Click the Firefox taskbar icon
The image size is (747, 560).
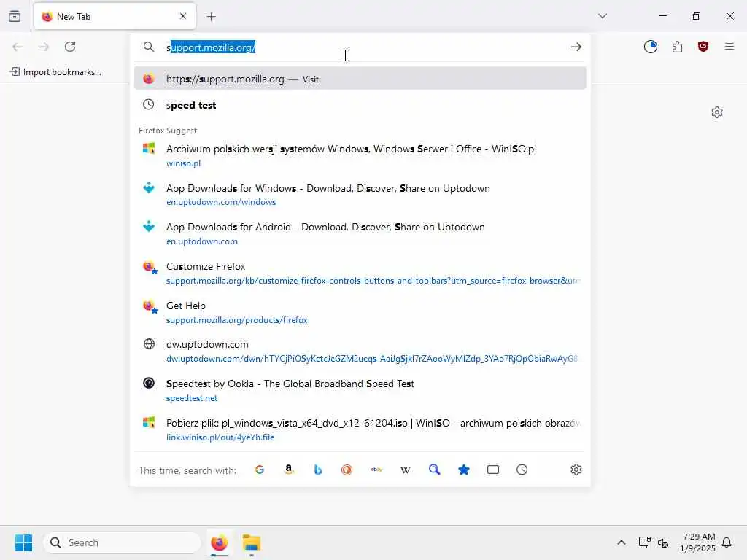tap(219, 542)
